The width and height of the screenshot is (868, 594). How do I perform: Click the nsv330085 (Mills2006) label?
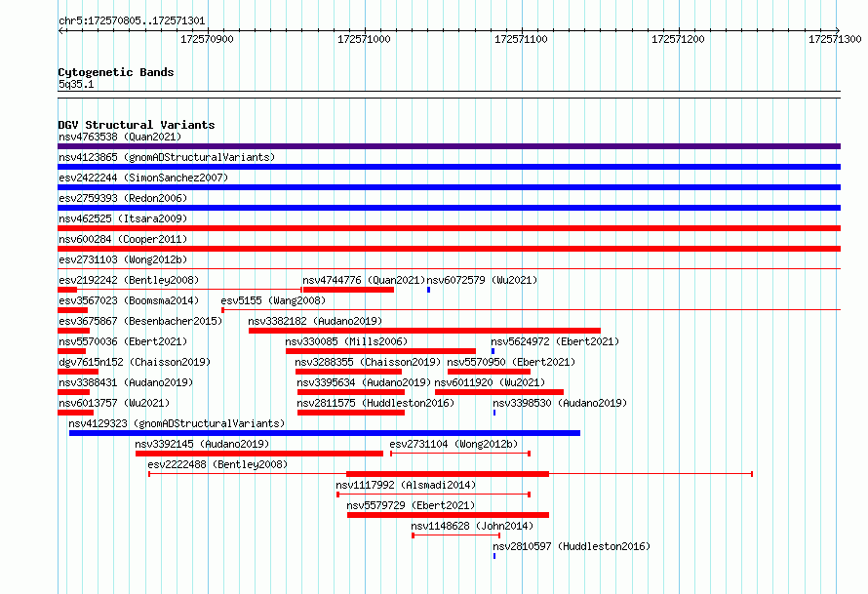pos(346,341)
